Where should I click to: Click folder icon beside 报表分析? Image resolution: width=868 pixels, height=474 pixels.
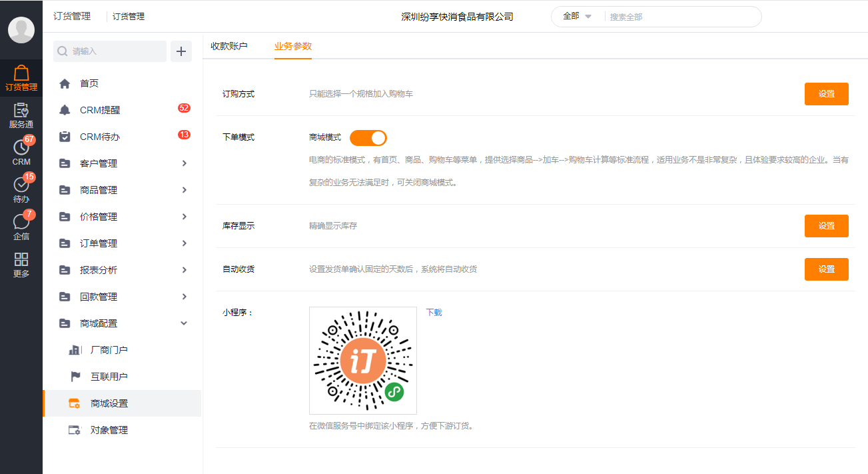pyautogui.click(x=65, y=270)
